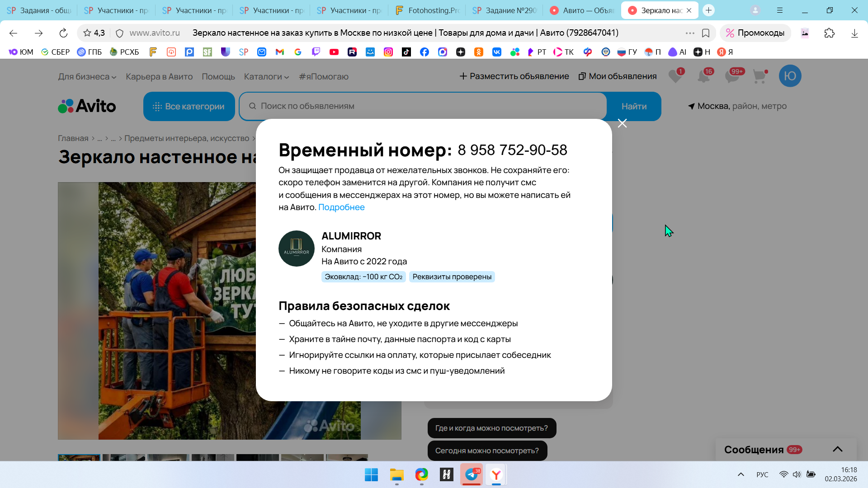Open Telegram from the taskbar
Screen dimensions: 868x488
[472, 474]
